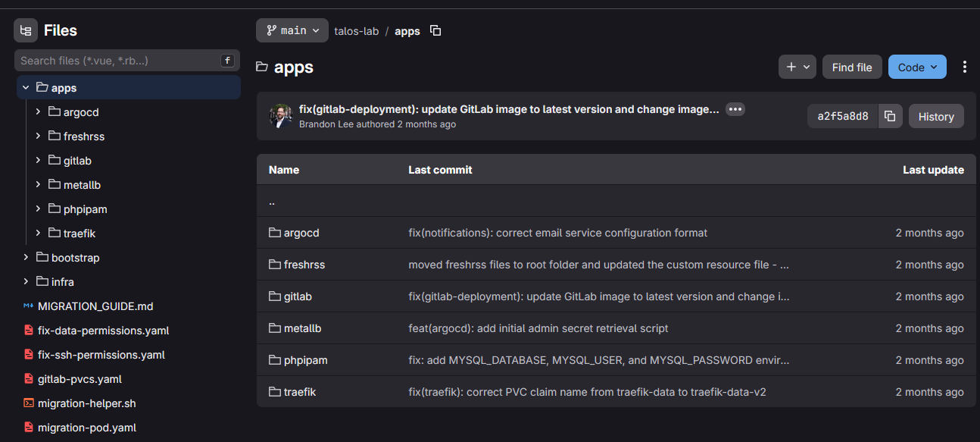Copy the file path next to apps breadcrumb
Viewport: 980px width, 442px height.
point(435,31)
